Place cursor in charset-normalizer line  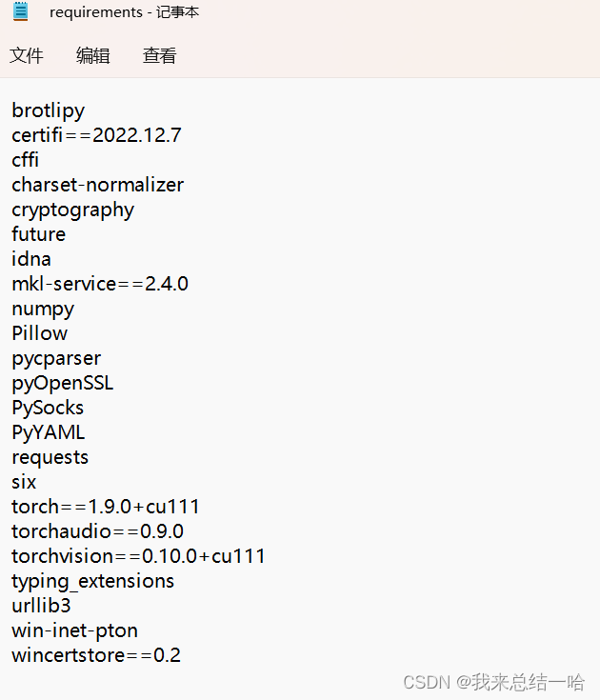click(x=98, y=185)
